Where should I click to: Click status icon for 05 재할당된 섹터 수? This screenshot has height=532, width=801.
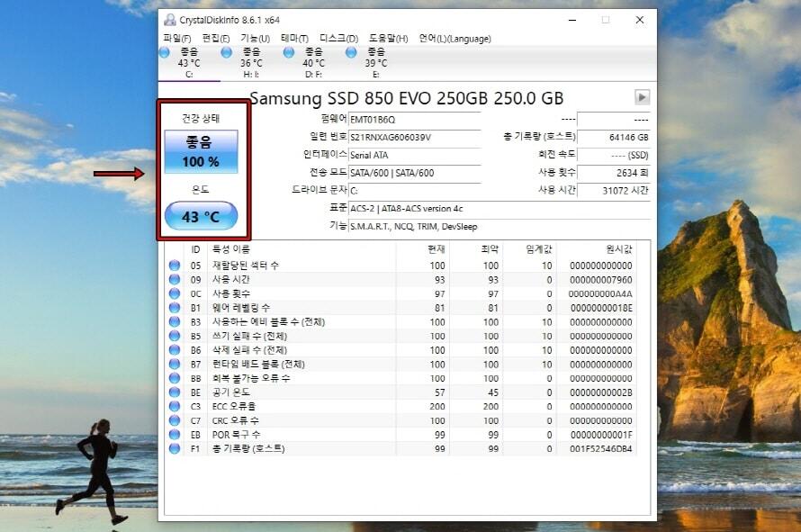tap(175, 266)
